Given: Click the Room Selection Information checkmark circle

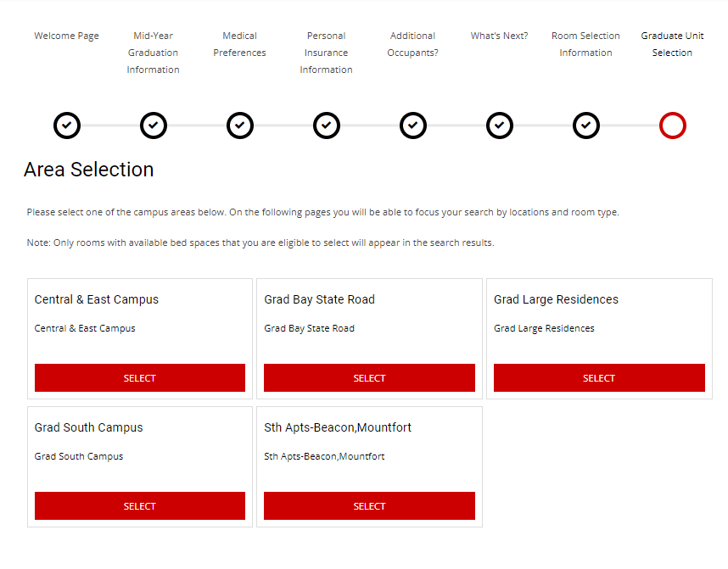Looking at the screenshot, I should pyautogui.click(x=586, y=126).
